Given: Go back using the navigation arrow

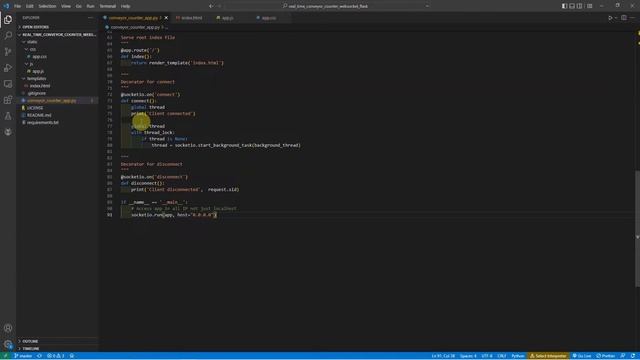Looking at the screenshot, I should coord(211,6).
